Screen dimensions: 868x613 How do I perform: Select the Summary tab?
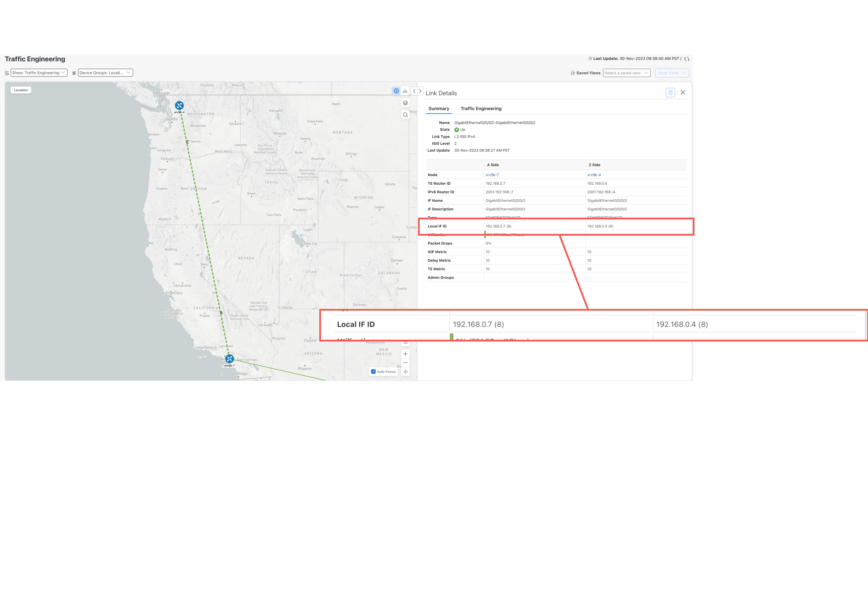coord(439,108)
